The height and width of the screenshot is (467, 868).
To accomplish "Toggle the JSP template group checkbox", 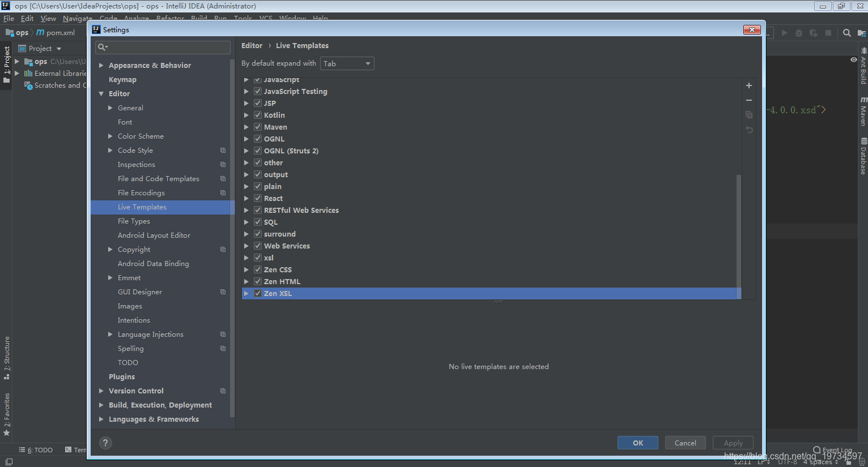I will click(x=258, y=103).
